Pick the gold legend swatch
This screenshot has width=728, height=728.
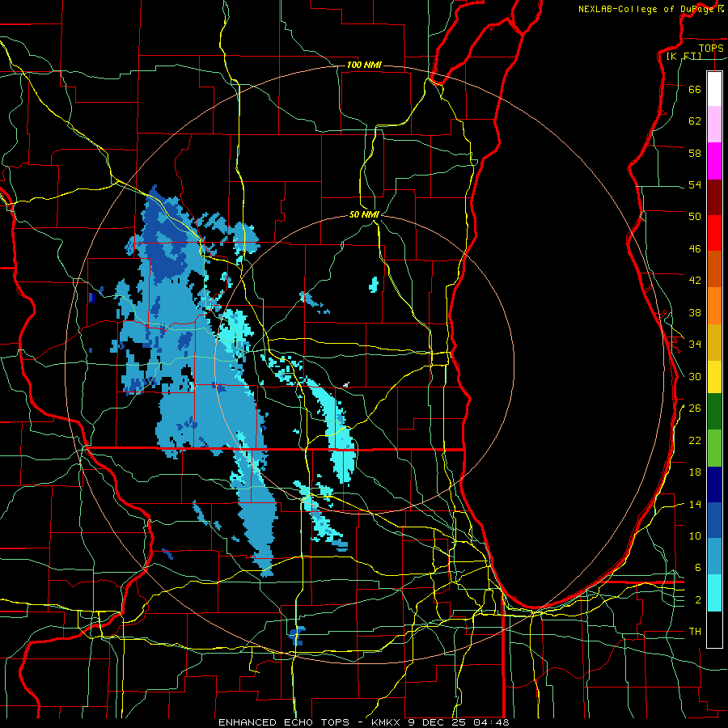(x=714, y=342)
